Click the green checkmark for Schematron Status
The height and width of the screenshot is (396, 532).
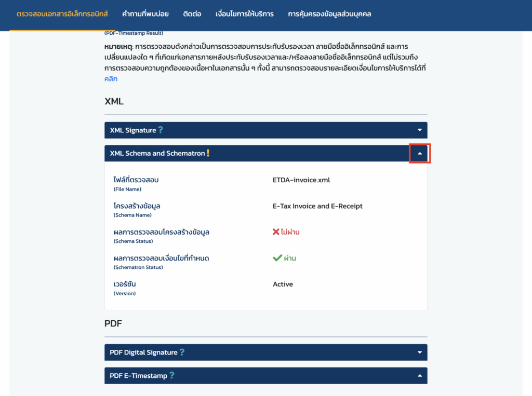click(277, 258)
